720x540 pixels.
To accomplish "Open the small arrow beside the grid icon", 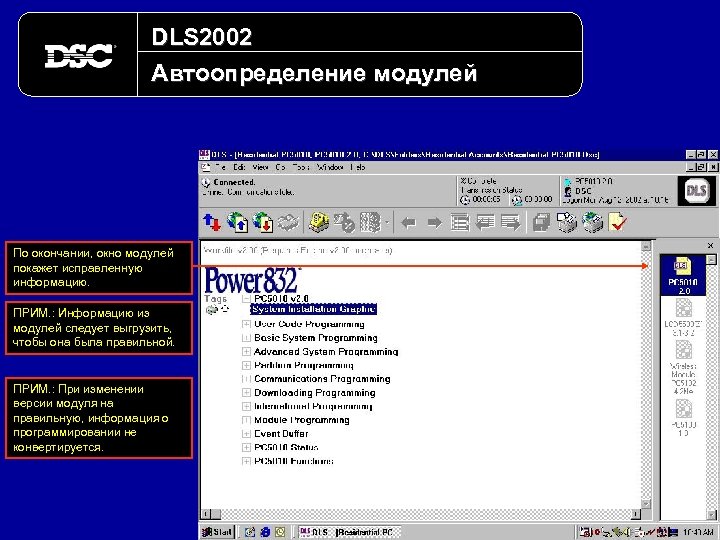I will pyautogui.click(x=387, y=223).
